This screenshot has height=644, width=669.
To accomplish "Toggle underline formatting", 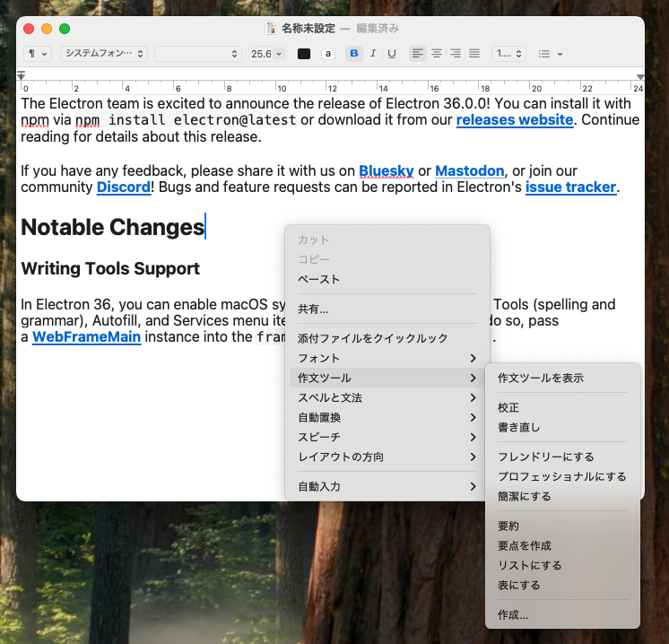I will tap(392, 54).
